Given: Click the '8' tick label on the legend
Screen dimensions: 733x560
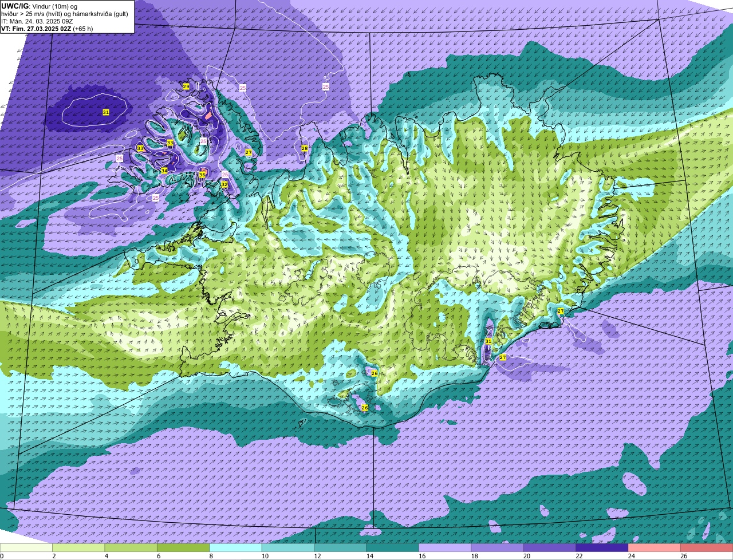Looking at the screenshot, I should coord(211,556).
